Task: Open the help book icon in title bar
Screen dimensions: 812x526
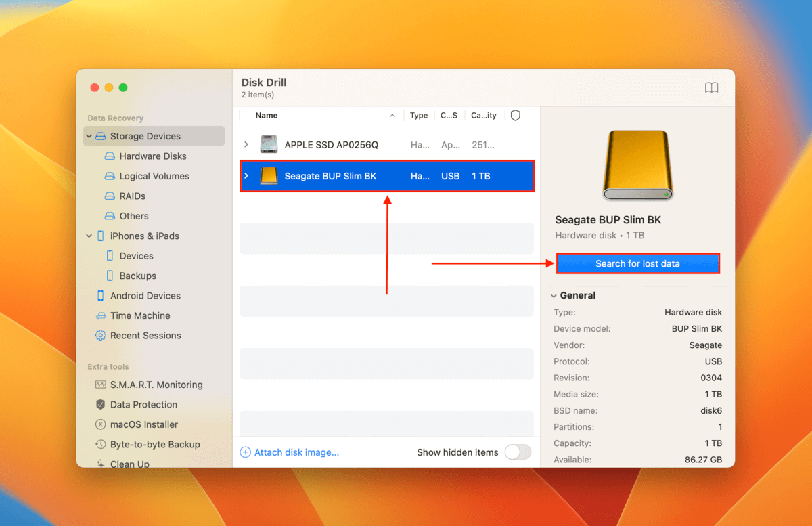Action: (x=711, y=88)
